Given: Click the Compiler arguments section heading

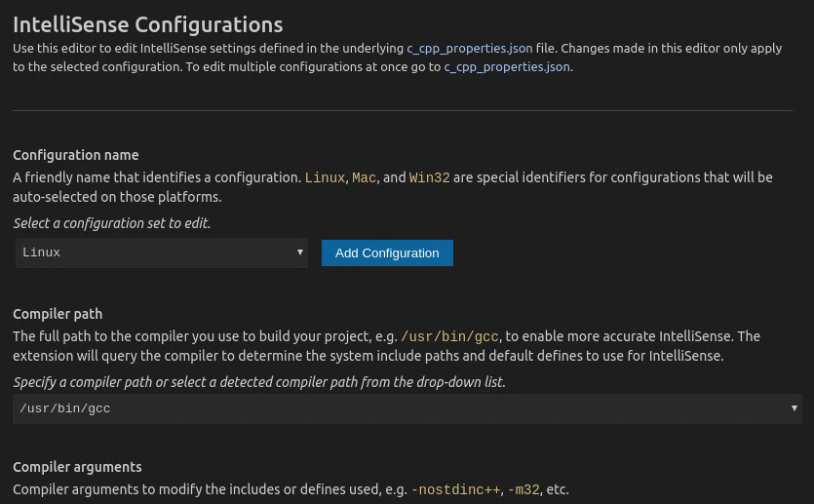Looking at the screenshot, I should pyautogui.click(x=77, y=467).
